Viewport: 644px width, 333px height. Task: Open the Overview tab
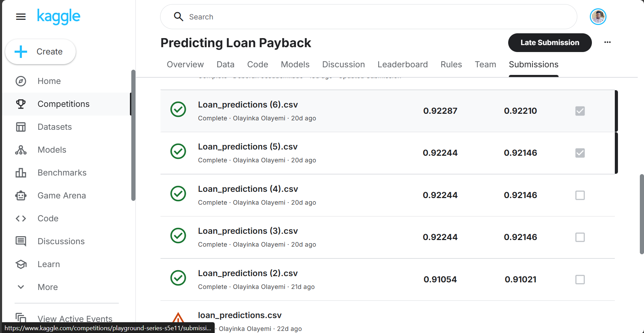[185, 65]
